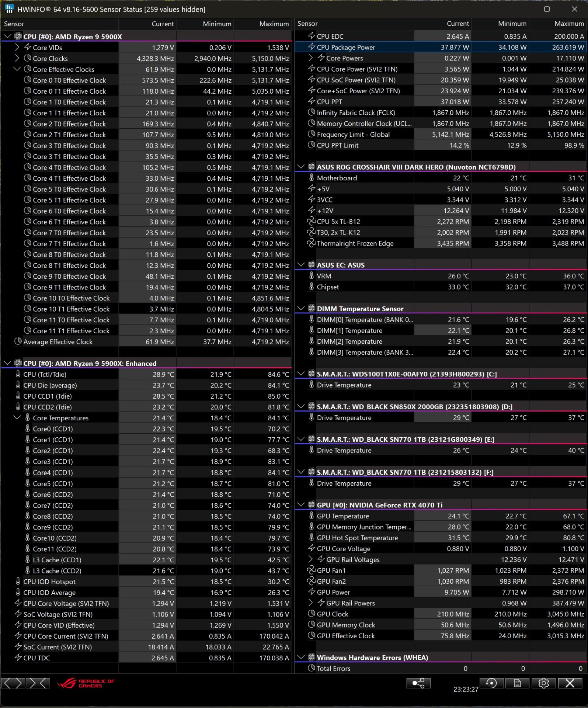588x708 pixels.
Task: Click the expand columns arrows button
Action: click(13, 683)
